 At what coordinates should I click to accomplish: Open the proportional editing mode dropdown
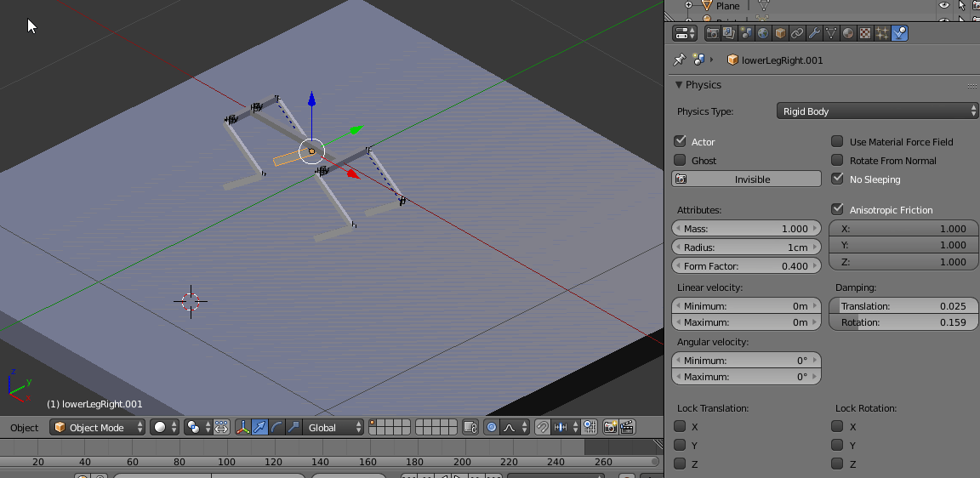click(x=492, y=427)
